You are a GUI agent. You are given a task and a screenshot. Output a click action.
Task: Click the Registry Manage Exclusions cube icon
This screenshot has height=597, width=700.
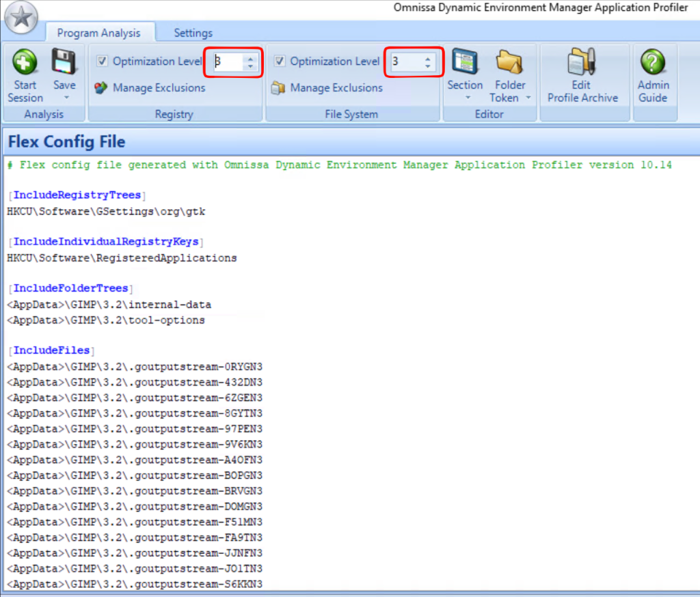coord(101,88)
